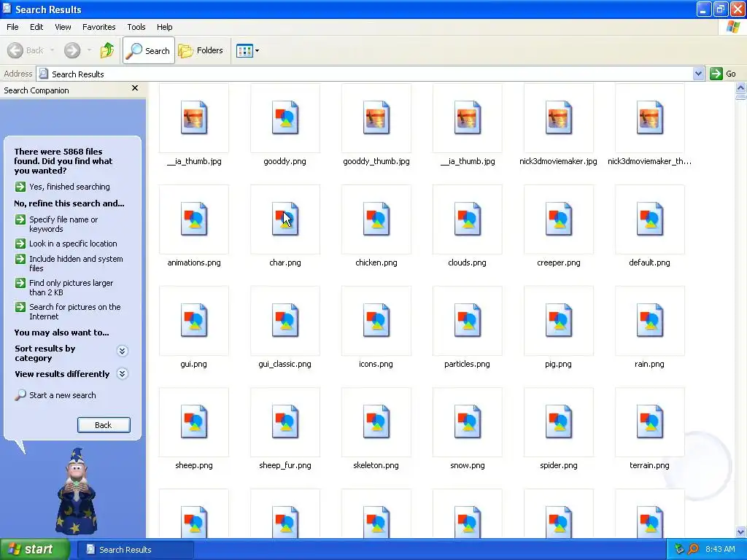Open the Tools menu
747x560 pixels.
pyautogui.click(x=136, y=27)
